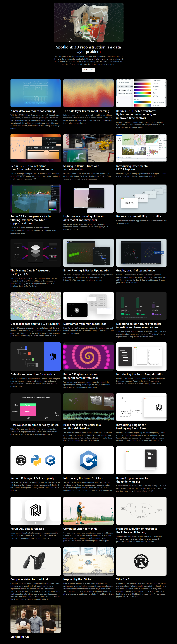Open the Rerun 0.9 dark code window thumbnail
Viewport: 177px width, 644px height.
(x=141, y=460)
